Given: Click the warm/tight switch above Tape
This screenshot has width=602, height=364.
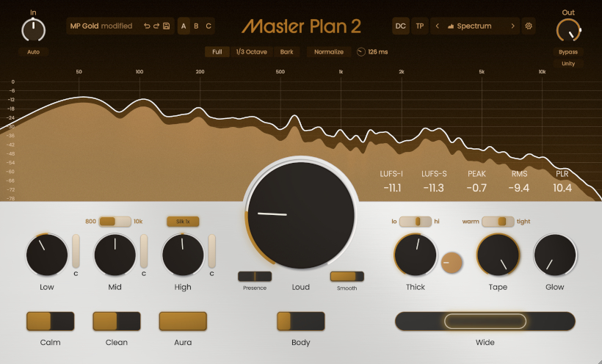Looking at the screenshot, I should click(x=498, y=222).
